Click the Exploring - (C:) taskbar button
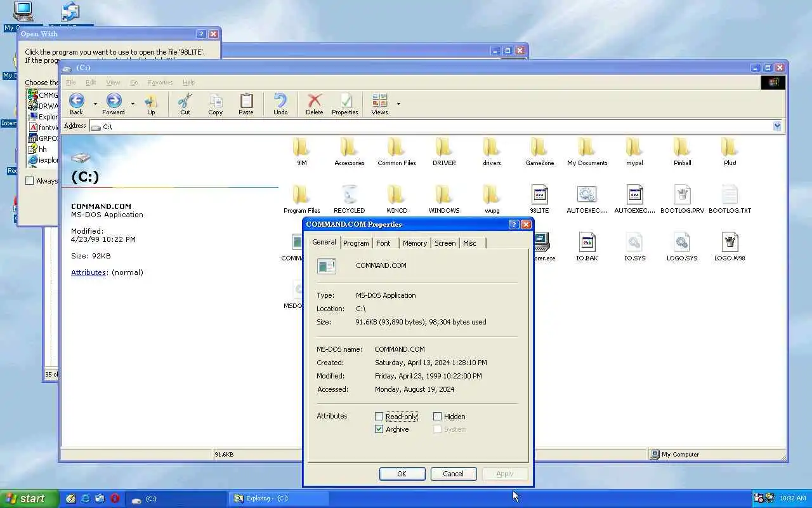 tap(278, 498)
